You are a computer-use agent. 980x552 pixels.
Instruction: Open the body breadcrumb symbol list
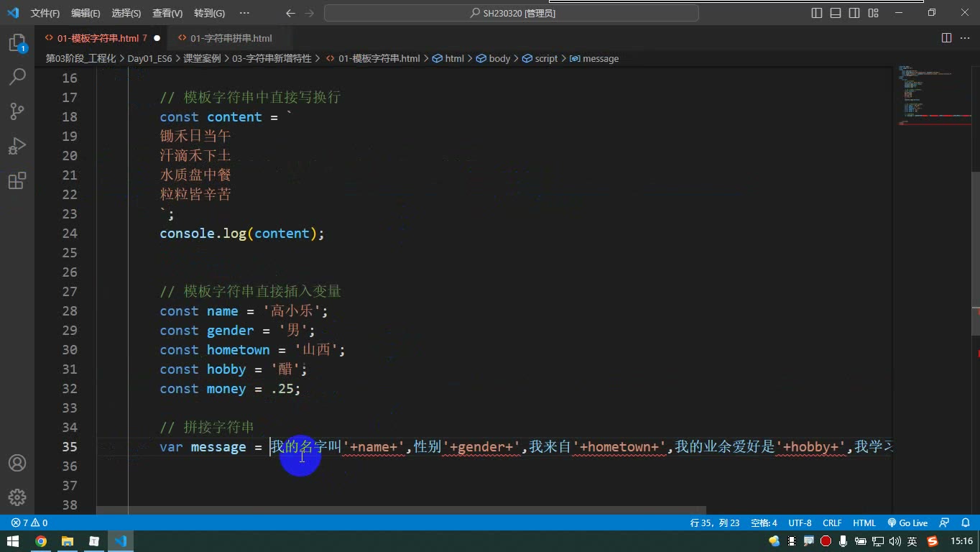[x=493, y=58]
